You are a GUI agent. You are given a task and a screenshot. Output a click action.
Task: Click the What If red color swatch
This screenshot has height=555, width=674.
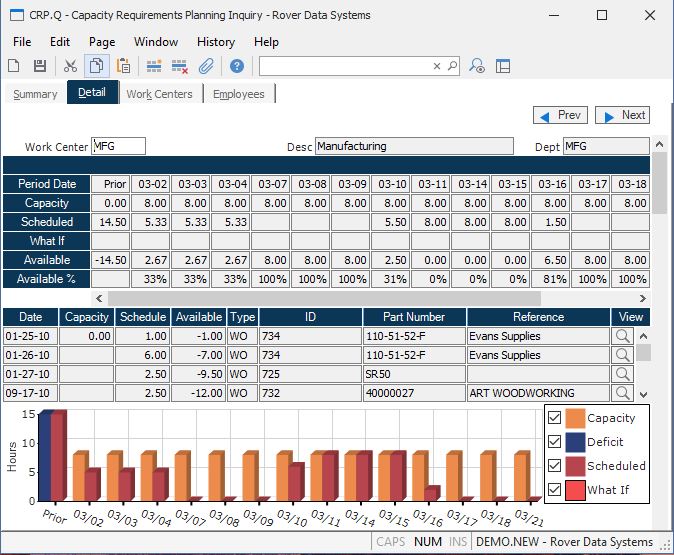(575, 490)
